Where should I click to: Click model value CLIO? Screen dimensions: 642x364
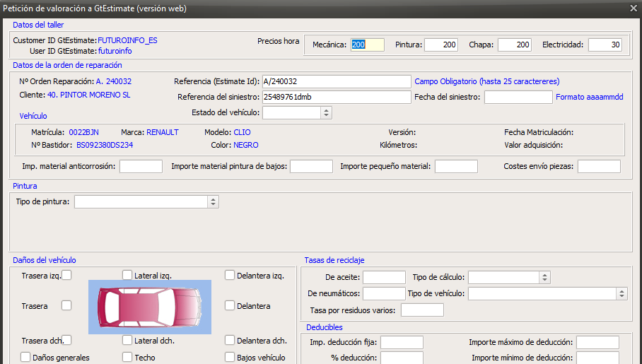tap(242, 132)
